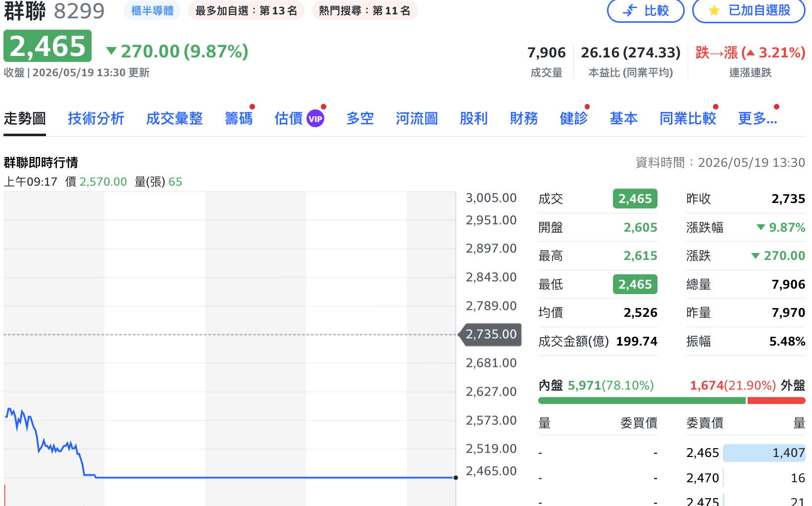Click the 270.00 (9.87%) change text
812x506 pixels.
185,51
